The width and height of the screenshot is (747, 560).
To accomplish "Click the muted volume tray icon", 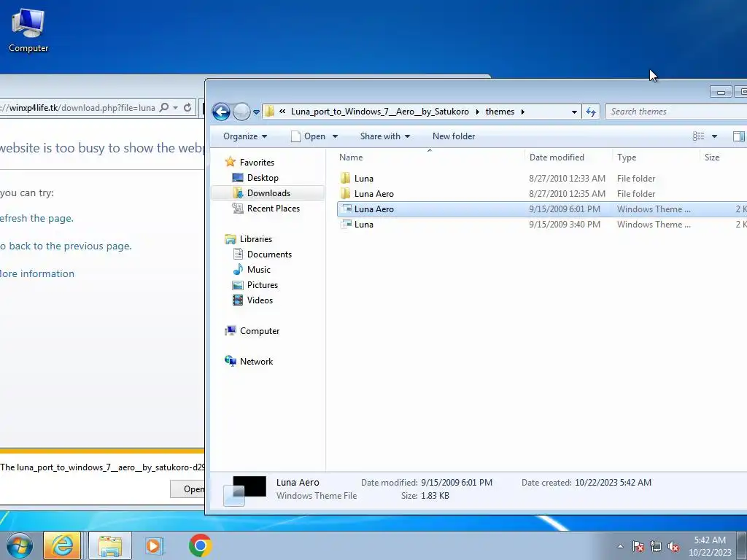I will [x=673, y=547].
